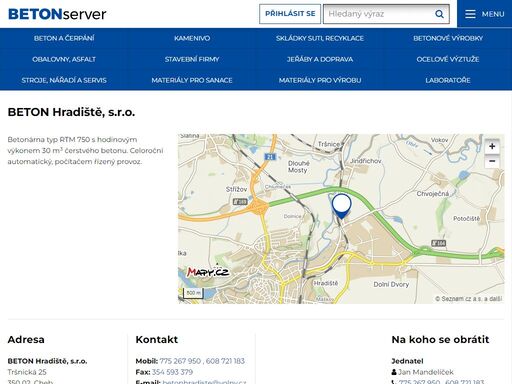The image size is (512, 384).
Task: Click the Mapy.cz logo on map
Action: pyautogui.click(x=208, y=272)
